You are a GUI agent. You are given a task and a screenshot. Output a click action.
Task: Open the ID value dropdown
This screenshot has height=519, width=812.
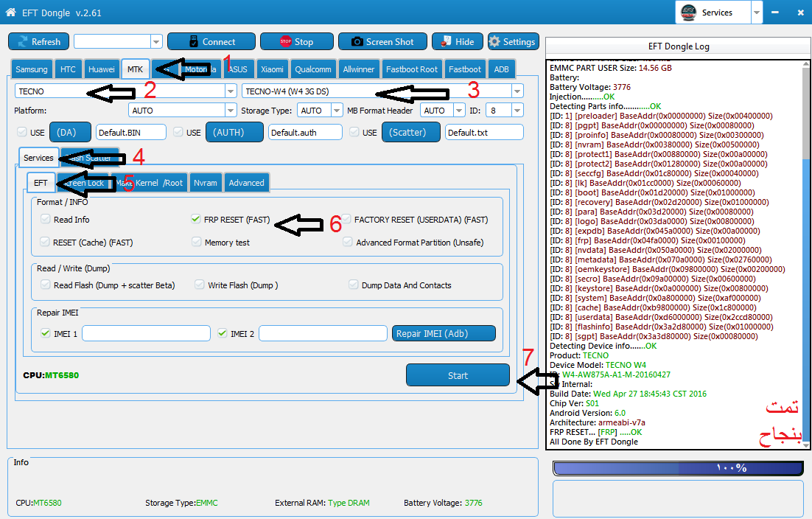pyautogui.click(x=517, y=111)
